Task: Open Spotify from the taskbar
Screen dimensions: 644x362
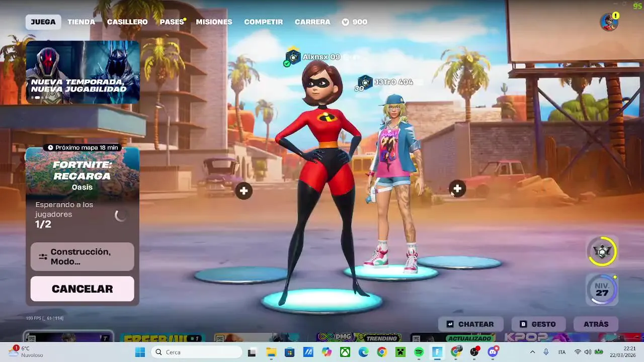Action: [x=419, y=352]
